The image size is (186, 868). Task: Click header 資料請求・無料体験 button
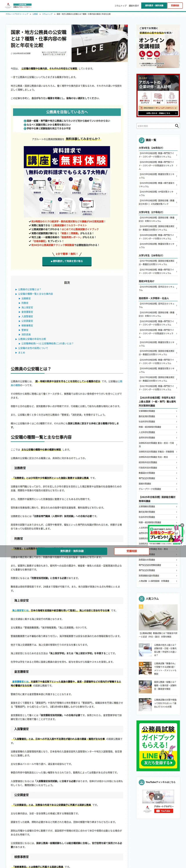pos(154,5)
